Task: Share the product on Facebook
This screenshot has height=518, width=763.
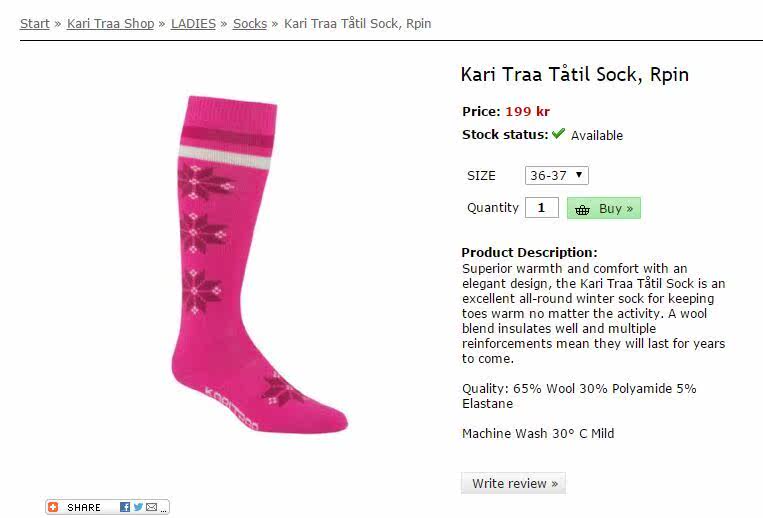Action: 125,507
